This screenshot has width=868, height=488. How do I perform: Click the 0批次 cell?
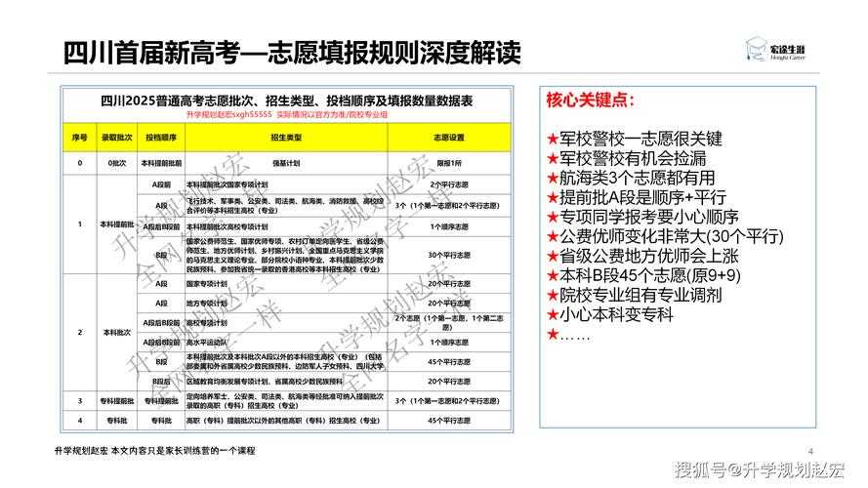click(x=117, y=163)
